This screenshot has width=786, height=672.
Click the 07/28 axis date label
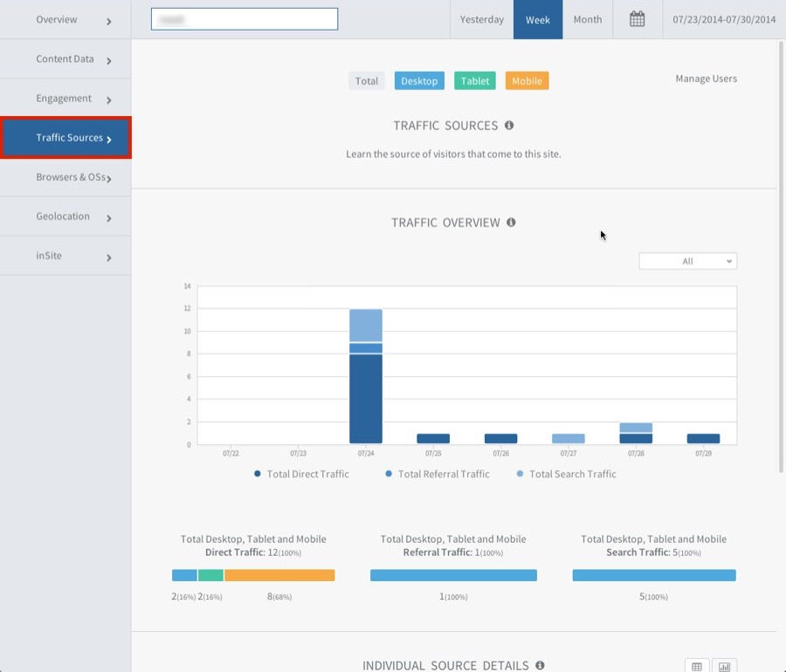point(636,453)
